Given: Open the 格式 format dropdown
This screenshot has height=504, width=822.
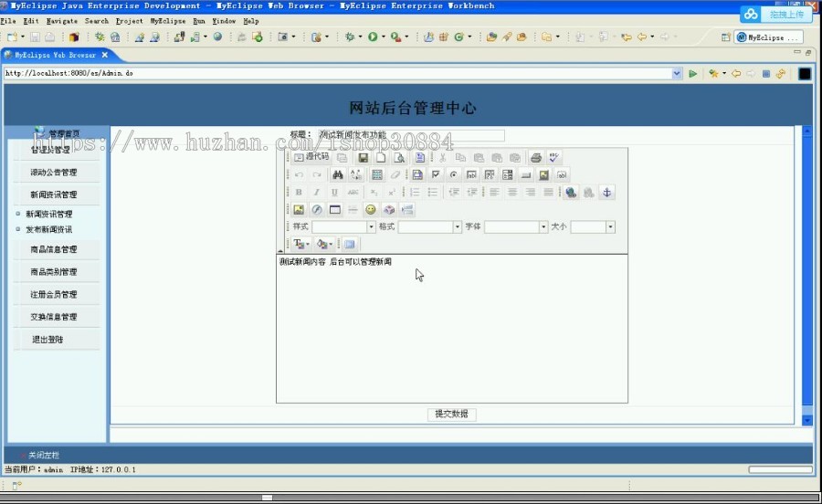Looking at the screenshot, I should [x=458, y=226].
